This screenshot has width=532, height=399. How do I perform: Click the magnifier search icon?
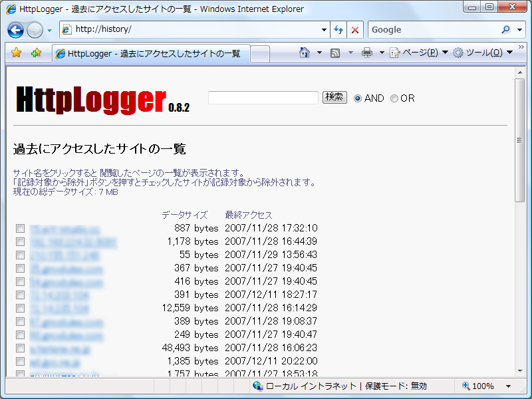point(505,30)
